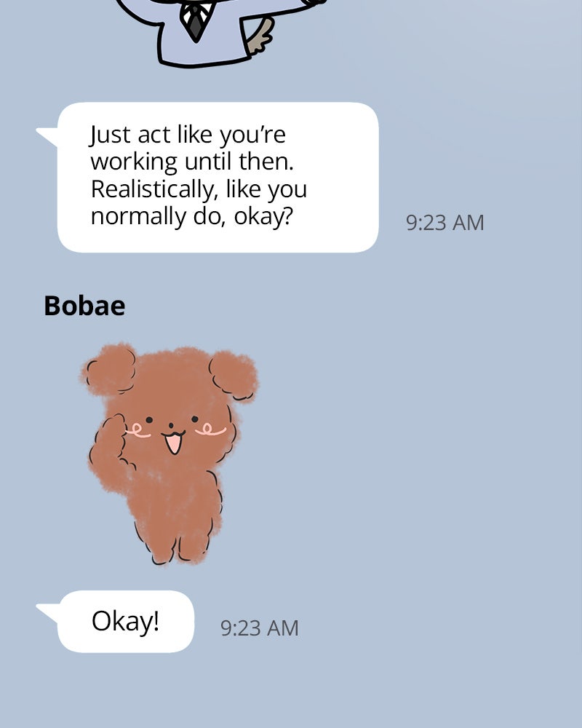Screen dimensions: 582x728
Task: Tap the poodle sticker's open pink mouth
Action: (x=174, y=443)
